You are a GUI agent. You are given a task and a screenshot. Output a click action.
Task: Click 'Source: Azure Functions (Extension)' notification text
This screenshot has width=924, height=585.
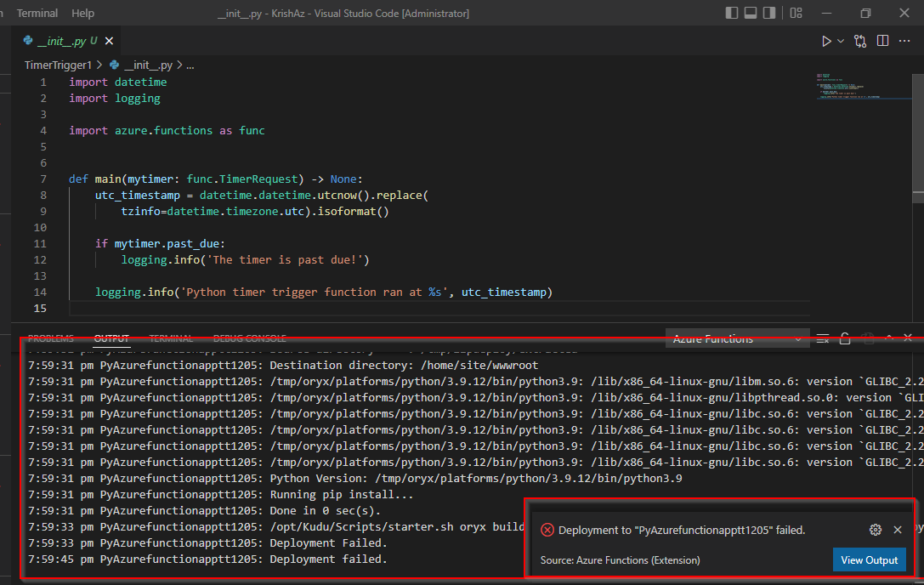(620, 560)
